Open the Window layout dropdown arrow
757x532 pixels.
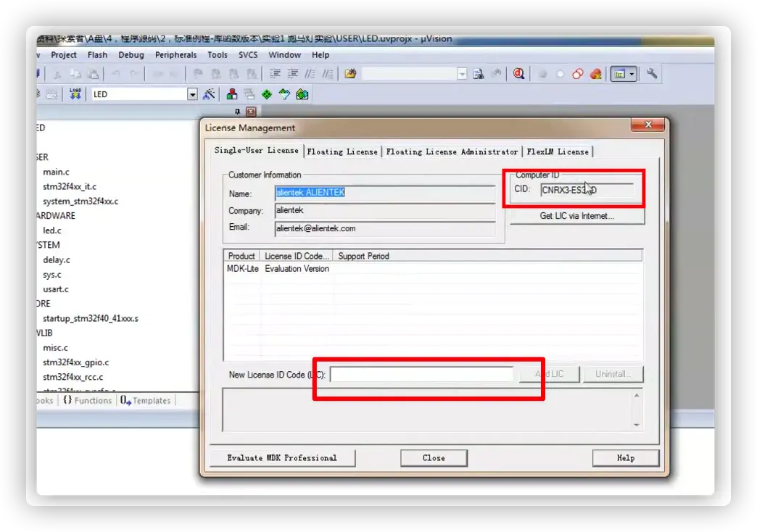(x=632, y=74)
